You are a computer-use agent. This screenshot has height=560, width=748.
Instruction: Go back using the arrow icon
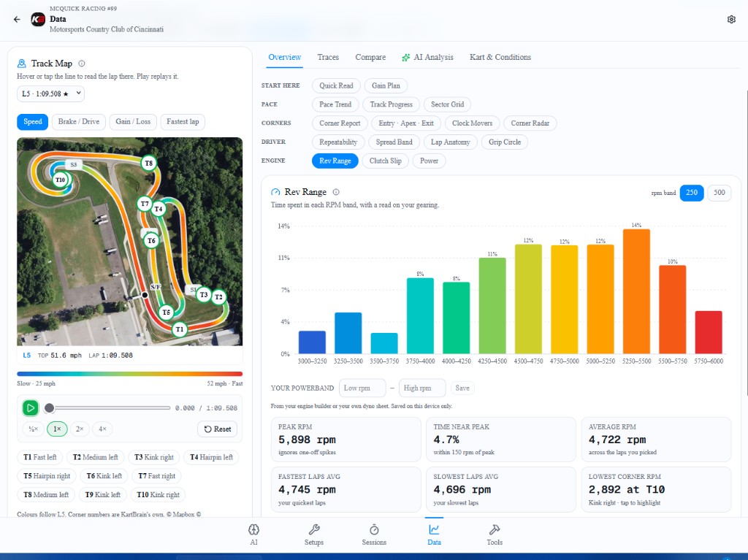click(x=18, y=20)
